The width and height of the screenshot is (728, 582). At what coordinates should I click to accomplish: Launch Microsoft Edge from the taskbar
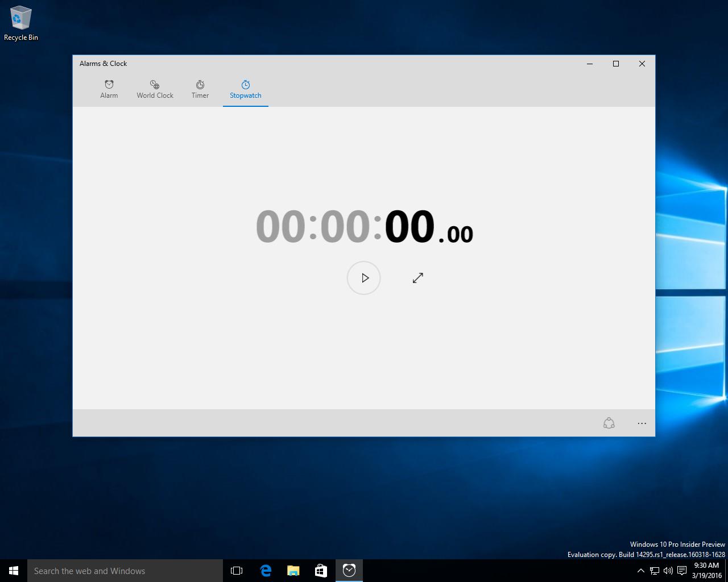coord(266,571)
